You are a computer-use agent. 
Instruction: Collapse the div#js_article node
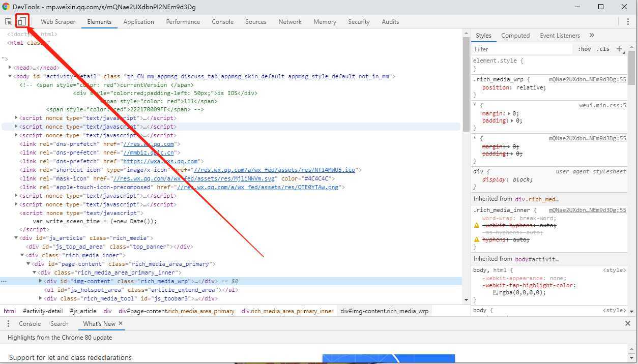(16, 238)
